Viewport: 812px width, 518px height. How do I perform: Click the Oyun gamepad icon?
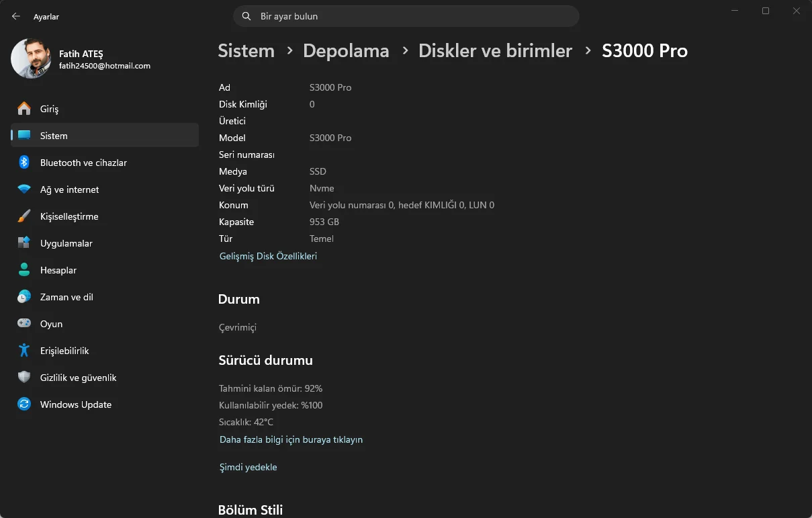pos(24,324)
